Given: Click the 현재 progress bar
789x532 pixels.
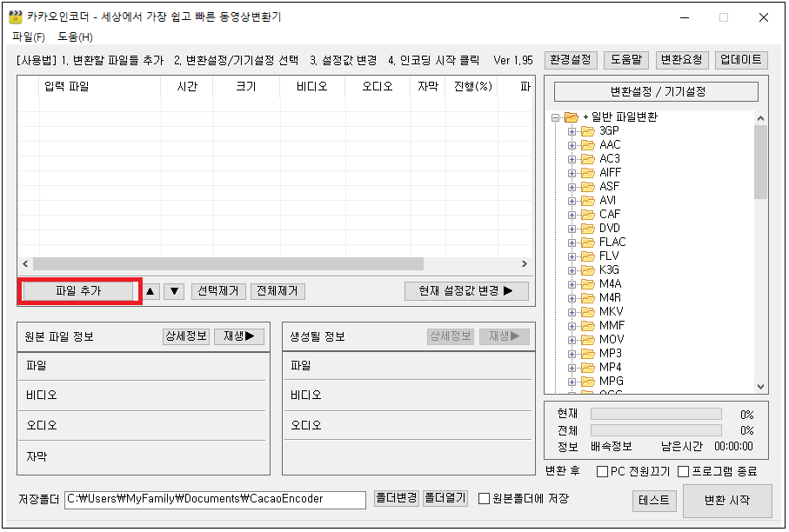Looking at the screenshot, I should point(656,415).
